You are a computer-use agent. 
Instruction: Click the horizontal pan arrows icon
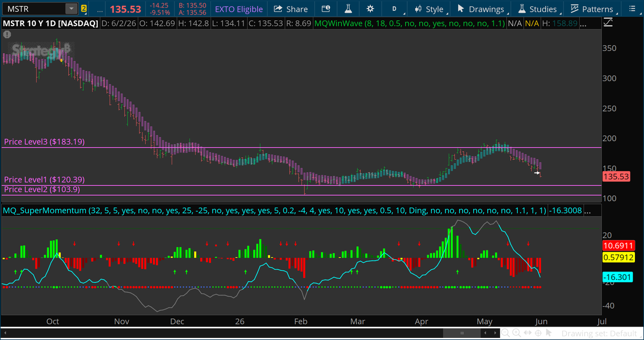[x=528, y=332]
